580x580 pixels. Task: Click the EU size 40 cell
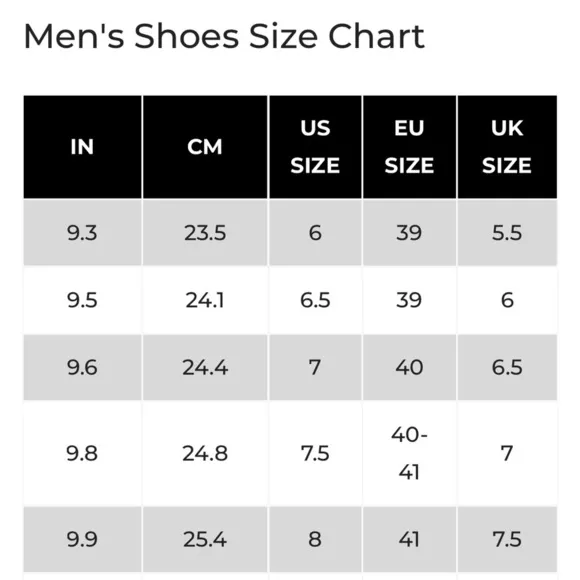pos(409,367)
